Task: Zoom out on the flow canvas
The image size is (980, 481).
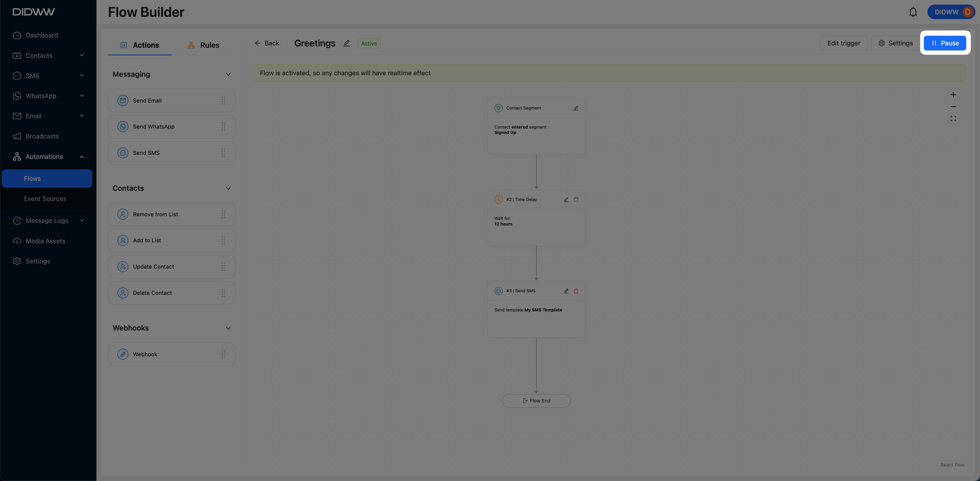Action: tap(953, 107)
